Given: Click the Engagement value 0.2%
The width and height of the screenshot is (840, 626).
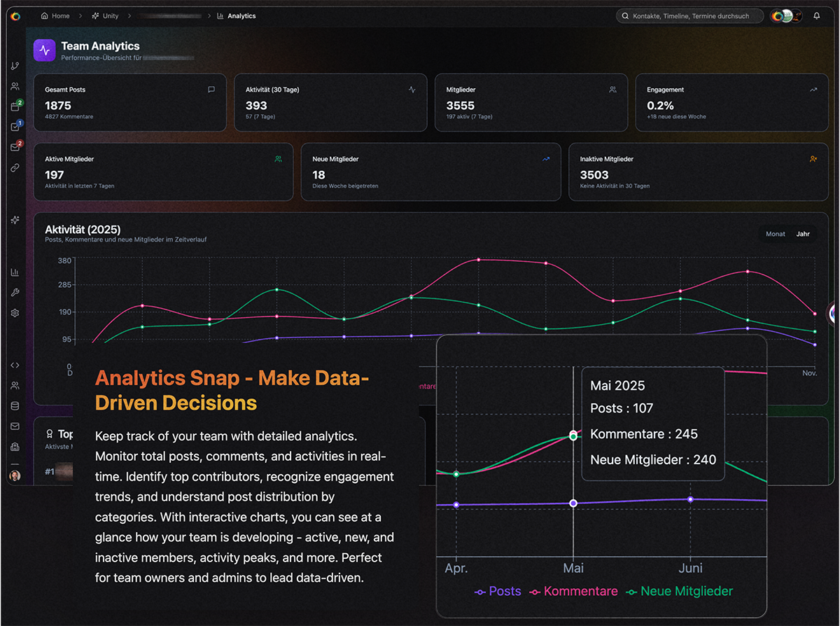Looking at the screenshot, I should tap(660, 105).
